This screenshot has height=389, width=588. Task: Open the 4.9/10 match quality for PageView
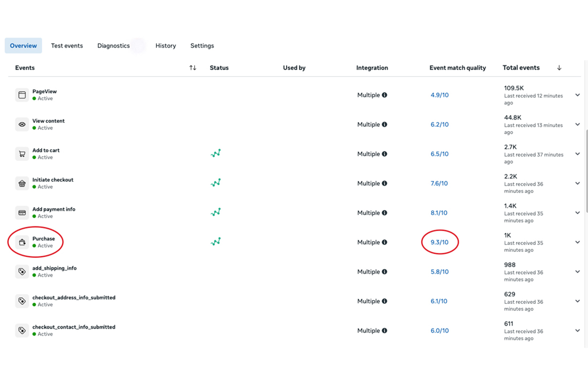[x=439, y=95]
